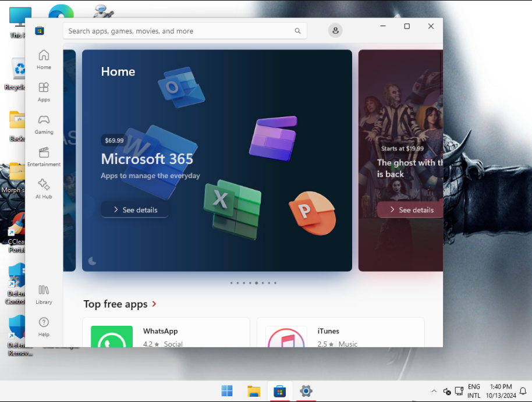Image resolution: width=532 pixels, height=402 pixels.
Task: Click the Microsoft 365 banner title
Action: click(x=147, y=159)
